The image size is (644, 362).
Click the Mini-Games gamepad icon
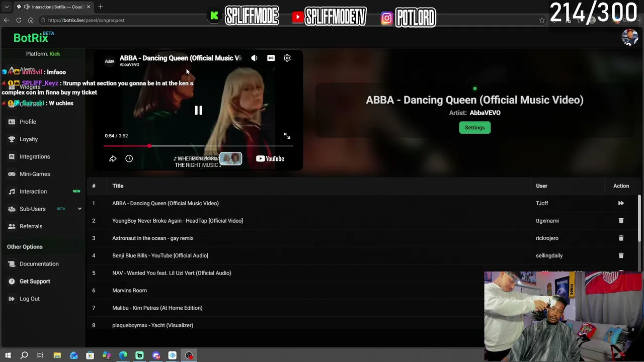pos(12,174)
